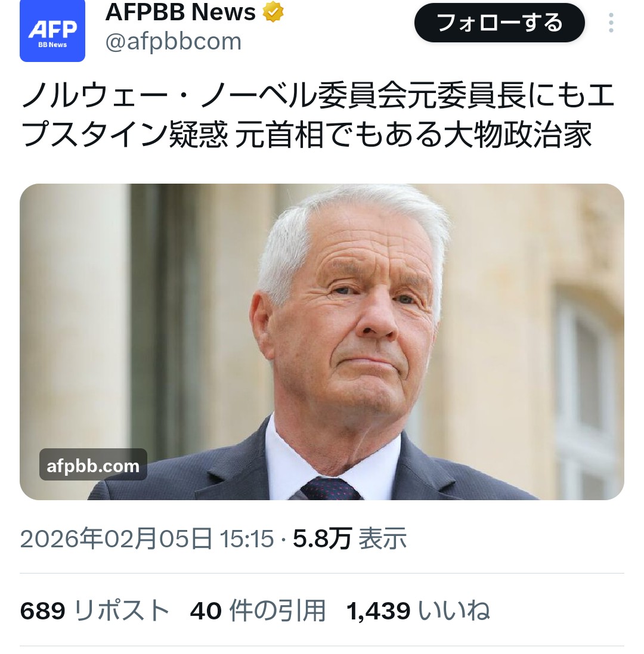This screenshot has width=644, height=654.
Task: Open the 2026年02月05日 15:15 timestamp
Action: 147,538
